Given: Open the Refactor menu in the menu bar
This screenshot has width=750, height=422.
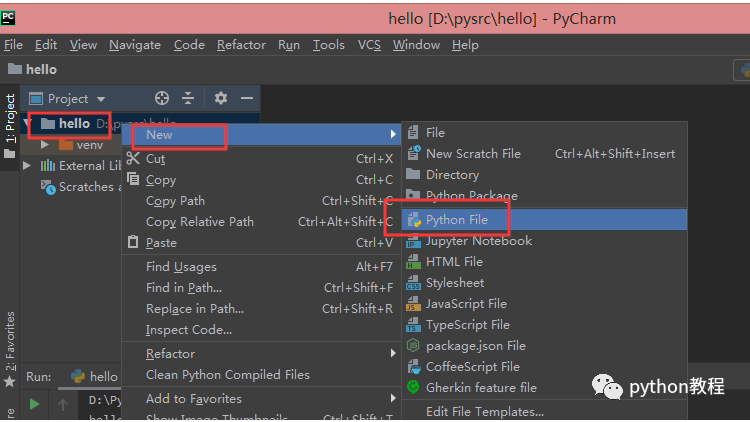Looking at the screenshot, I should click(241, 45).
